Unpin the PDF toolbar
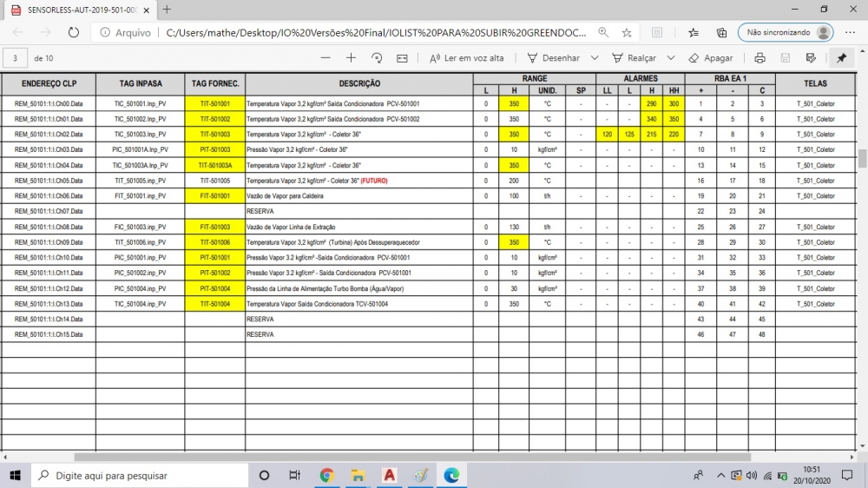The image size is (868, 488). pos(841,57)
